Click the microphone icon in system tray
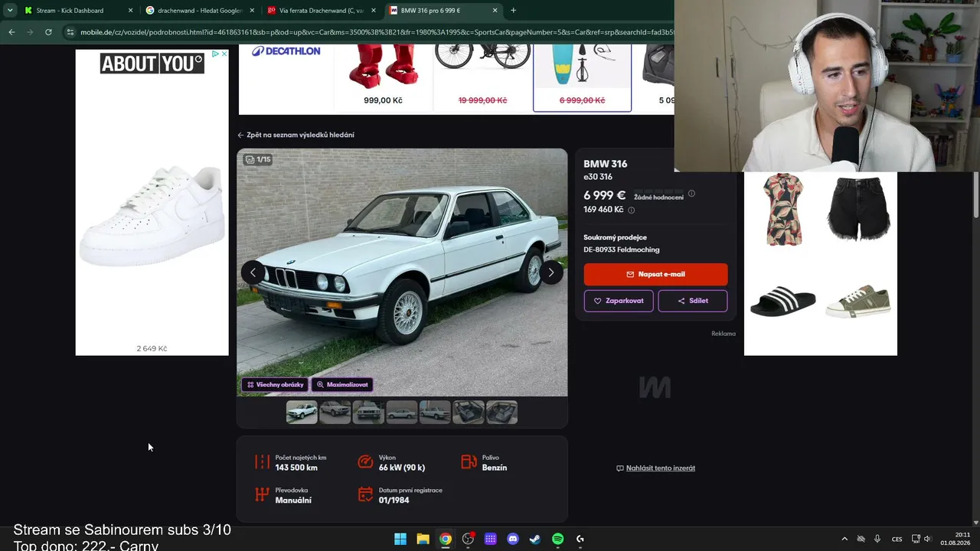Image resolution: width=980 pixels, height=551 pixels. pos(877,539)
